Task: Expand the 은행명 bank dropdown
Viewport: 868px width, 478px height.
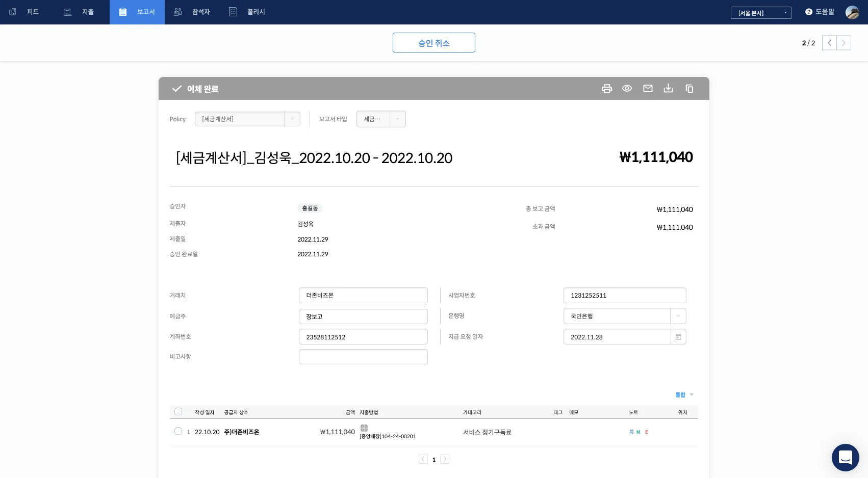Action: (678, 316)
